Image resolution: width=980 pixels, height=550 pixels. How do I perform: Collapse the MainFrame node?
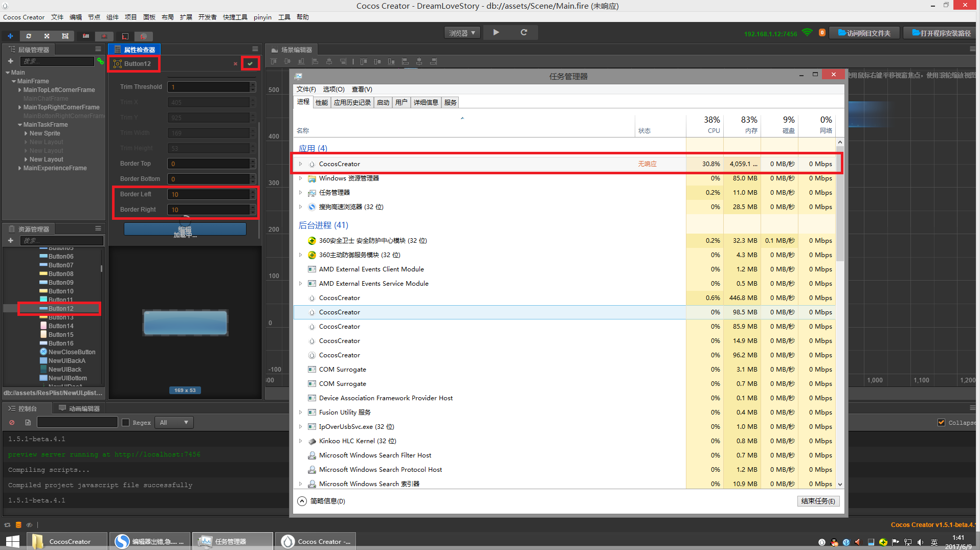click(x=14, y=81)
